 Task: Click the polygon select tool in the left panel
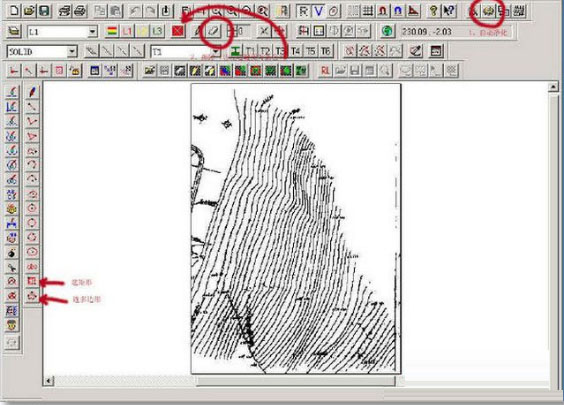32,296
